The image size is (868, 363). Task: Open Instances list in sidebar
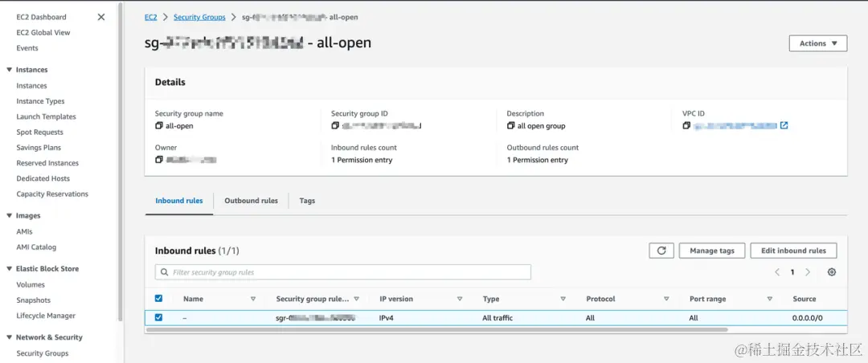pos(31,86)
